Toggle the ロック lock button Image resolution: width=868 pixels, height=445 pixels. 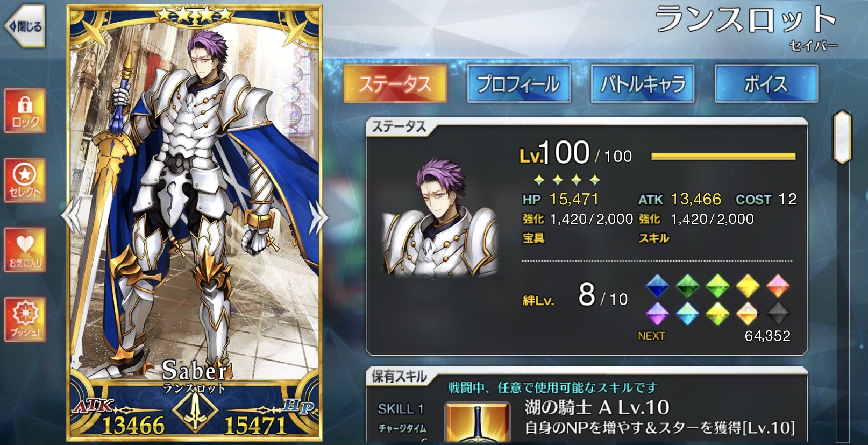point(25,111)
